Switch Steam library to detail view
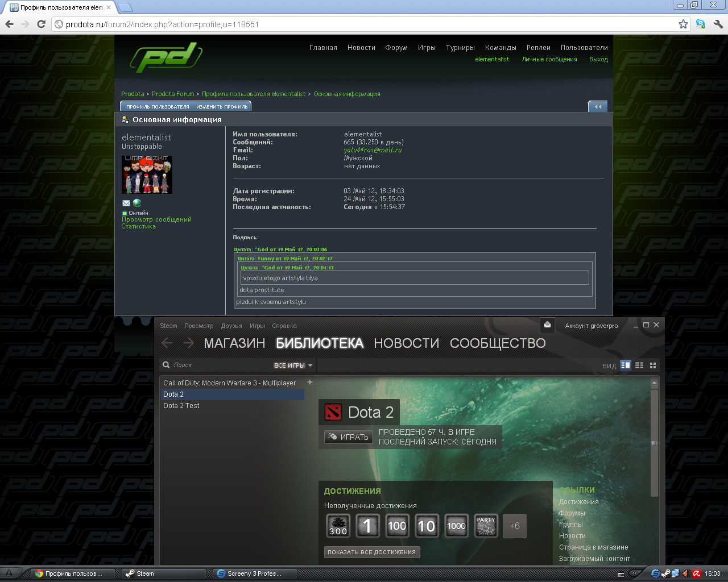728x582 pixels. tap(626, 365)
